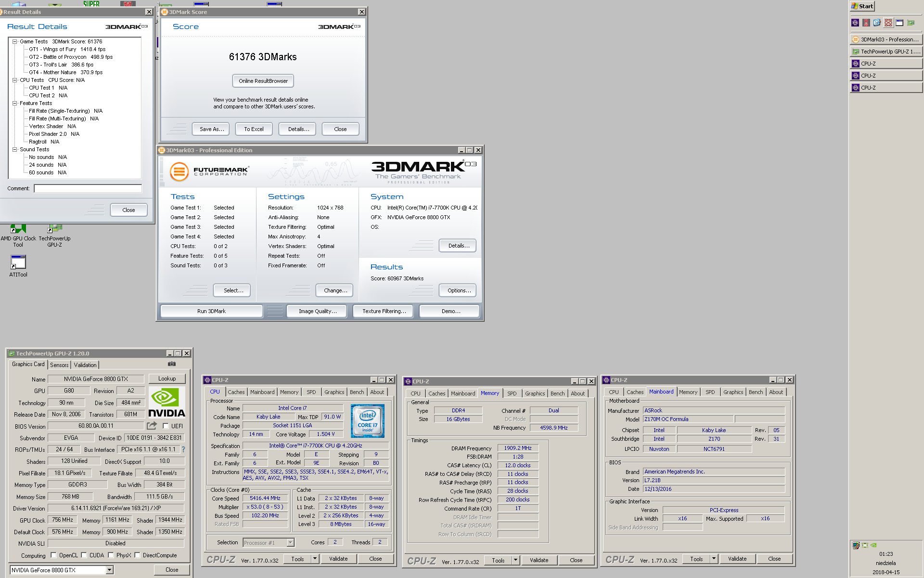Viewport: 924px width, 578px height.
Task: Click the green graphics card quick launch icon
Action: 911,23
